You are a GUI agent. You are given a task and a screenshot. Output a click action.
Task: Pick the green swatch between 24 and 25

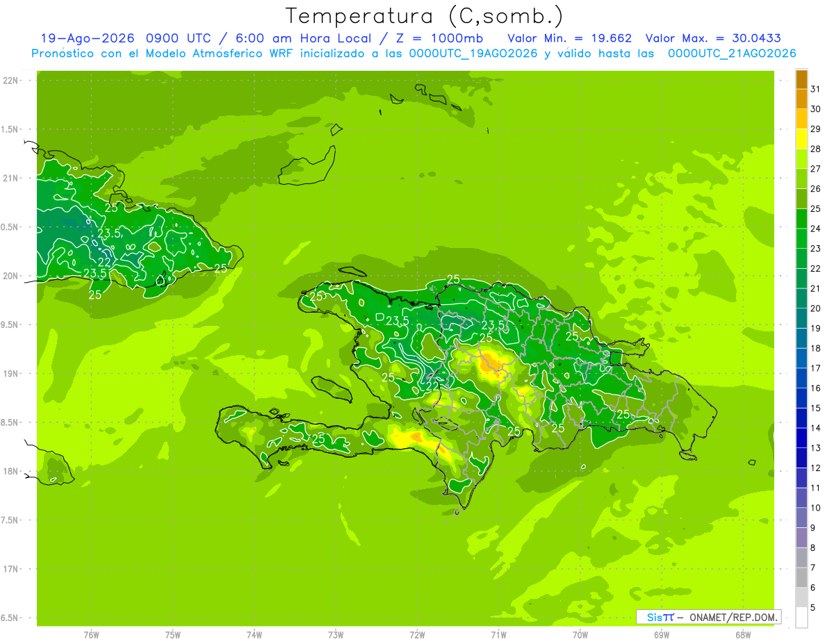coord(801,219)
